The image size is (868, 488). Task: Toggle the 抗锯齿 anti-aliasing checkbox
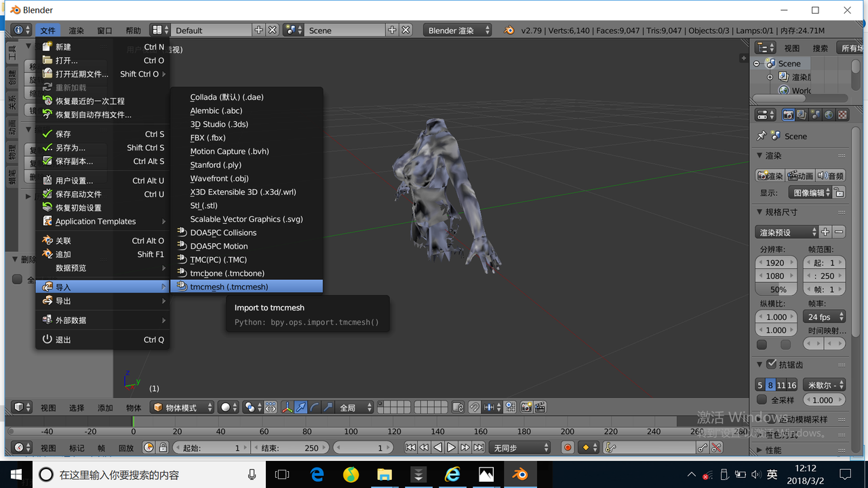[771, 364]
